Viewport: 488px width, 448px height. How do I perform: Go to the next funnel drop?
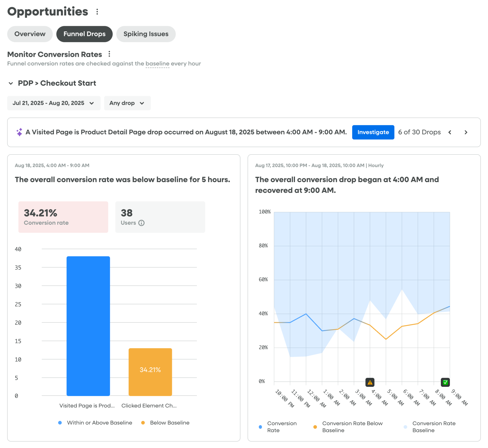(x=466, y=132)
